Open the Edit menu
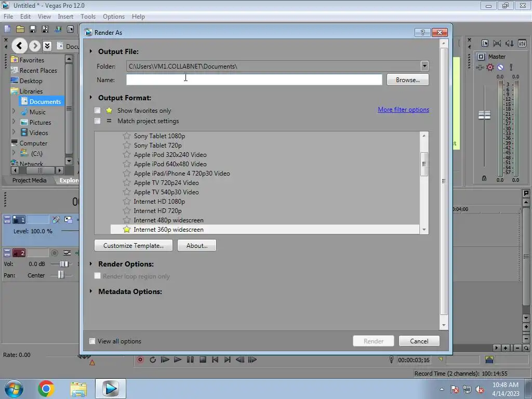 (25, 16)
